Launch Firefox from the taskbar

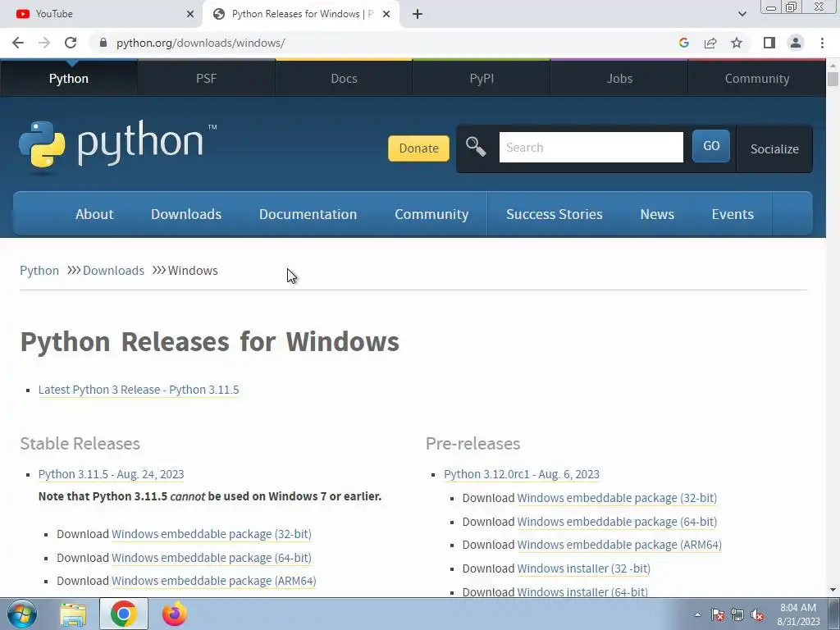coord(175,614)
